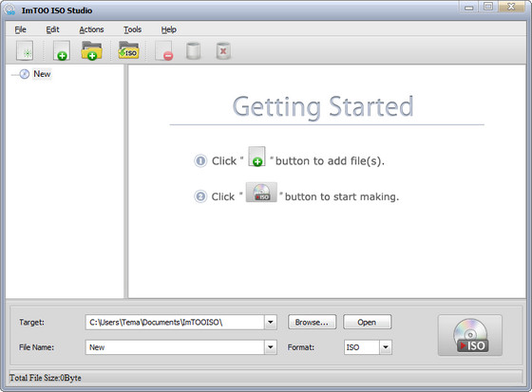This screenshot has width=532, height=392.
Task: Click the gray cylinder toolbar icon
Action: (x=194, y=51)
